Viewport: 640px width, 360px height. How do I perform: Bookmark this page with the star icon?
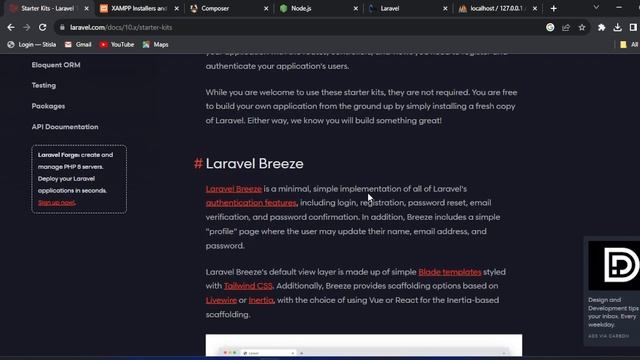[582, 27]
